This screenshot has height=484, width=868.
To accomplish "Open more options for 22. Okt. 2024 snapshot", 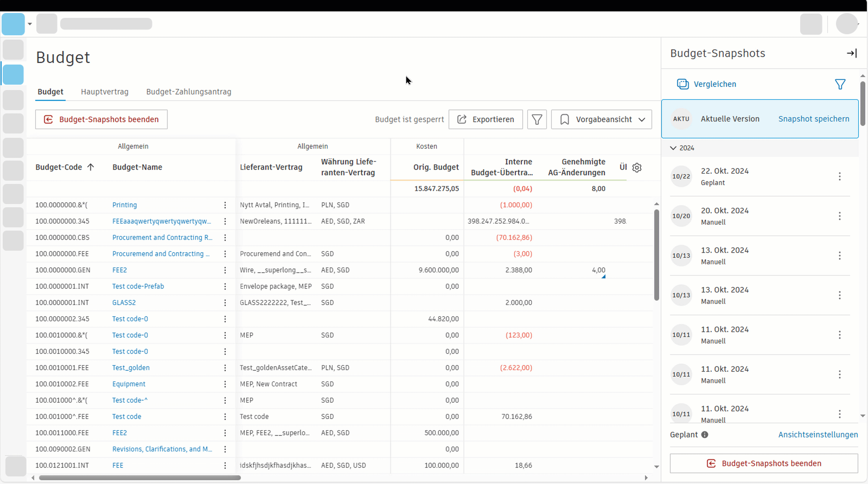I will 839,176.
